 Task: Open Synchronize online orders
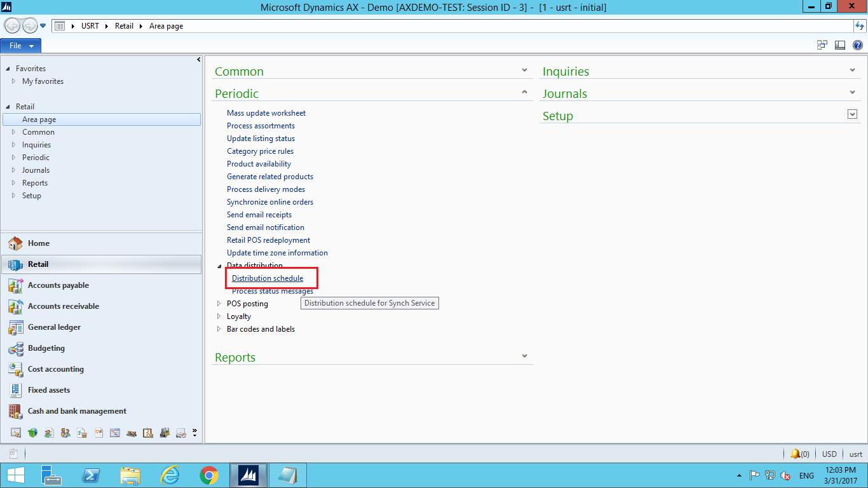270,202
